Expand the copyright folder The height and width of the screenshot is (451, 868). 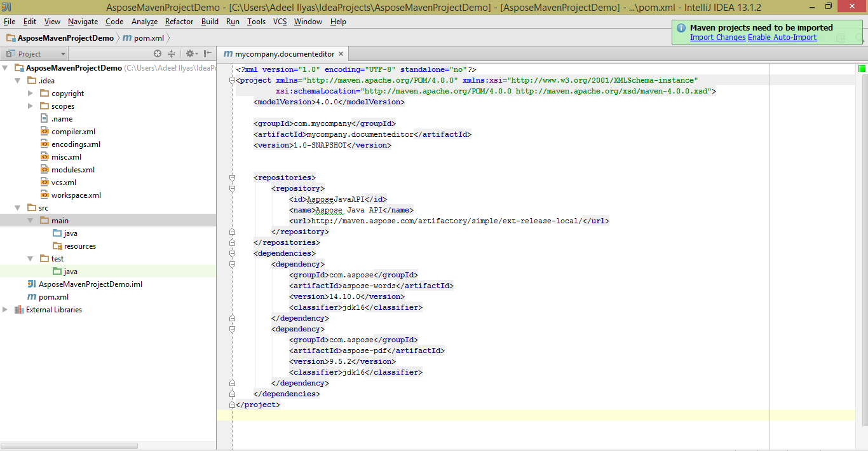(x=31, y=94)
